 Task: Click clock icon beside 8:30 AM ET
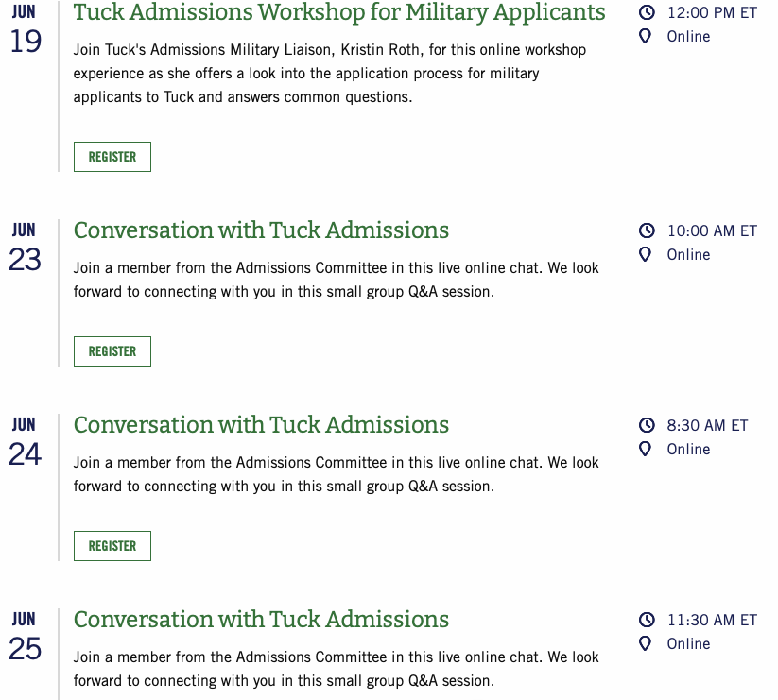(647, 425)
